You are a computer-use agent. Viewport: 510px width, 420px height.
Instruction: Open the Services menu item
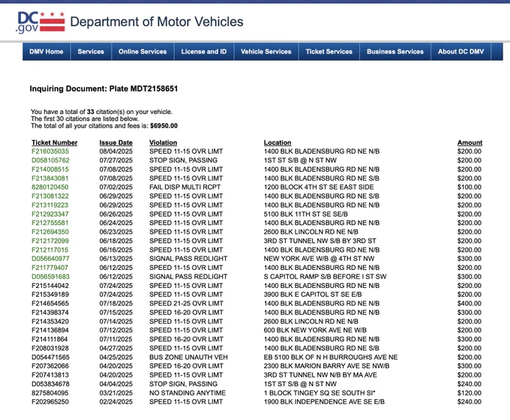pyautogui.click(x=91, y=52)
